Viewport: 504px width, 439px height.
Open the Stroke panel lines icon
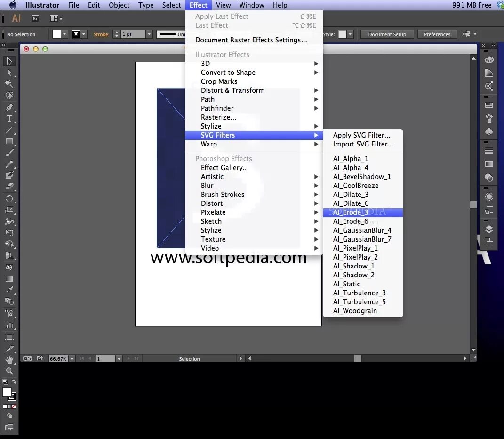(489, 151)
